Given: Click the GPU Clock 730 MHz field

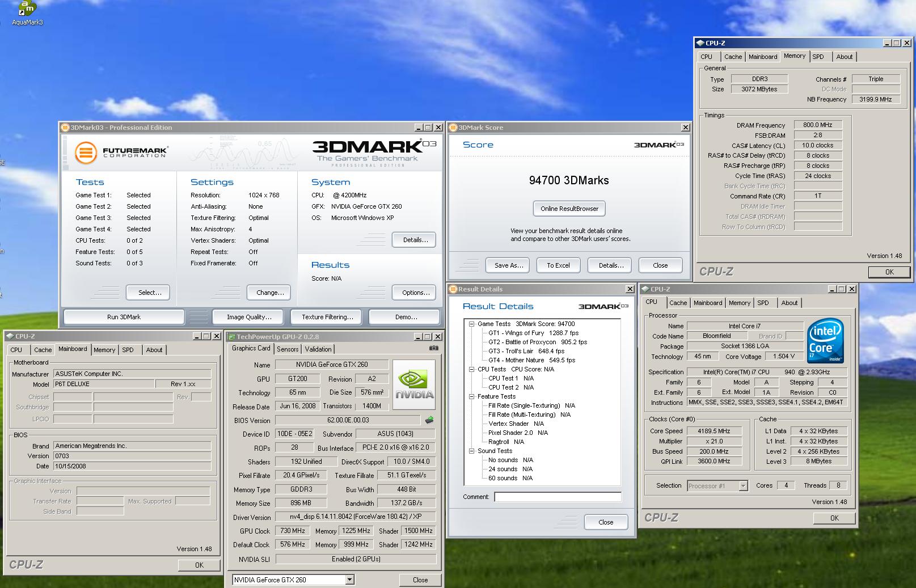Looking at the screenshot, I should click(293, 531).
